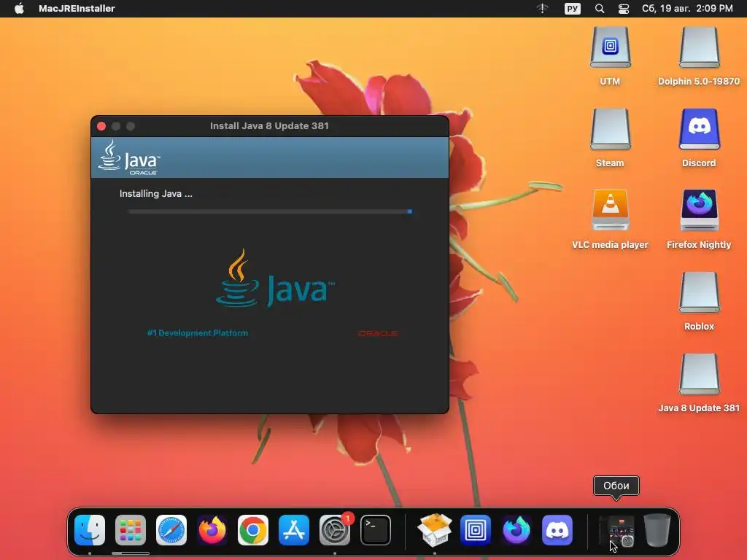Click the Java installer package icon in Dock
The width and height of the screenshot is (747, 560).
(x=435, y=529)
